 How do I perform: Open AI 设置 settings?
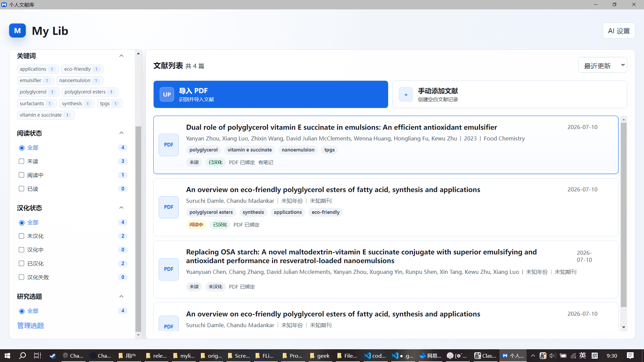tap(619, 31)
